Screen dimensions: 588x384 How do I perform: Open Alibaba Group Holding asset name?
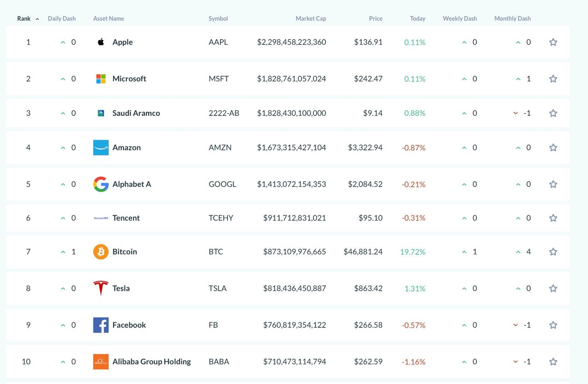pyautogui.click(x=152, y=361)
